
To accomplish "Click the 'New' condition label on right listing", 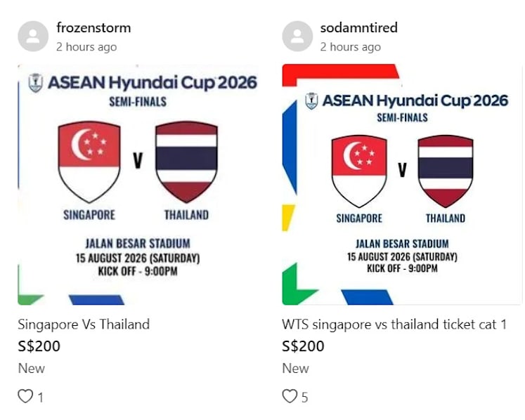I will pos(295,368).
